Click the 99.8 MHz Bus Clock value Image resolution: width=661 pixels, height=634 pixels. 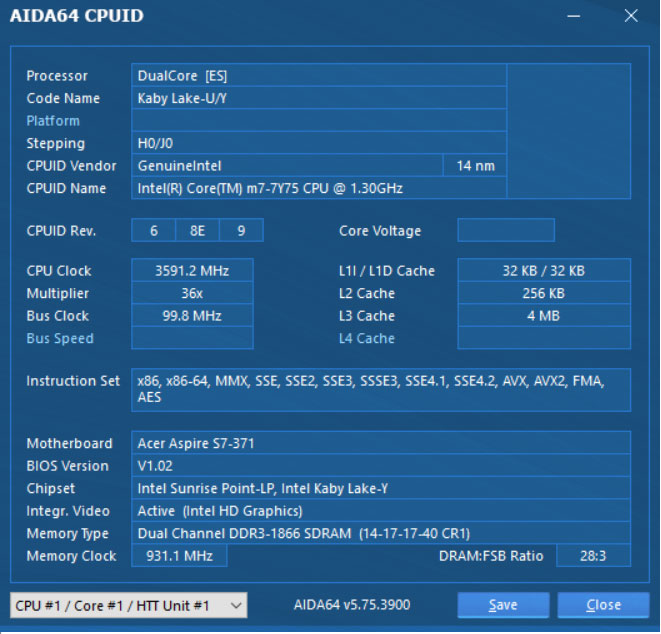click(192, 316)
